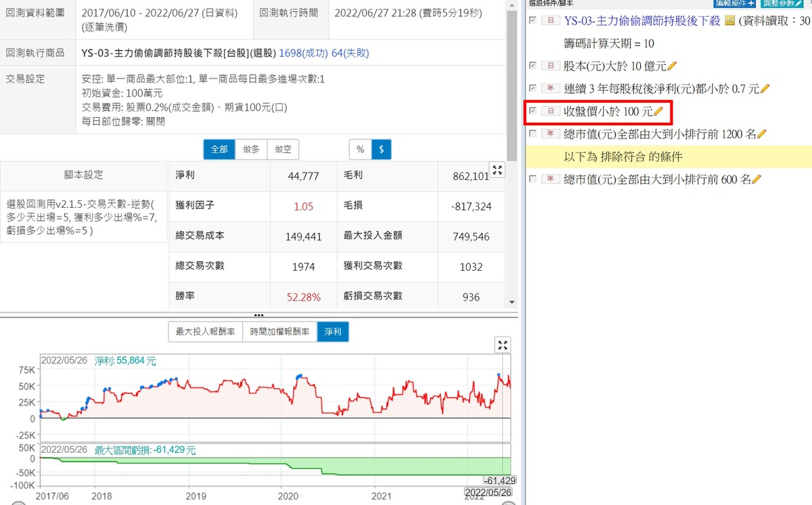This screenshot has width=812, height=505.
Task: Click the 編輯條件 button
Action: pyautogui.click(x=734, y=3)
